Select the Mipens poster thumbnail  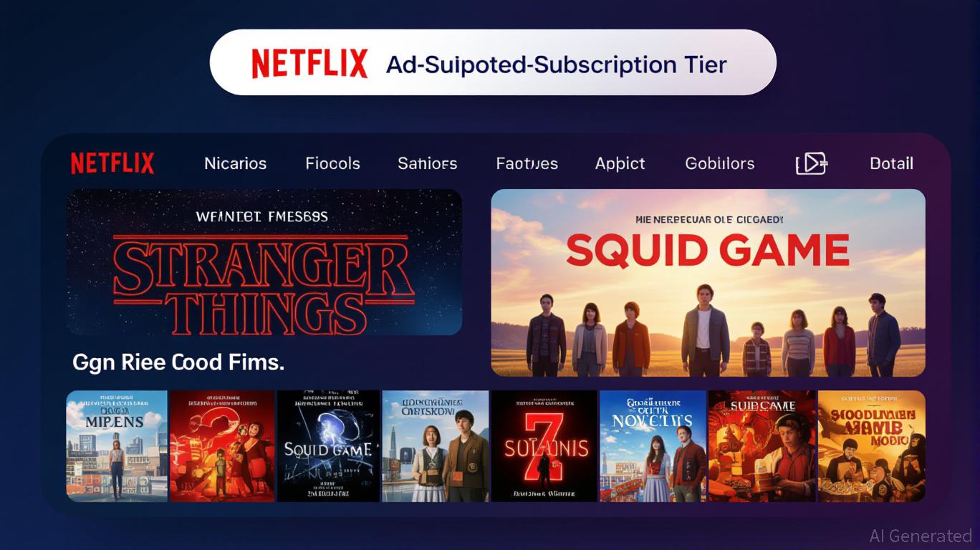[117, 445]
